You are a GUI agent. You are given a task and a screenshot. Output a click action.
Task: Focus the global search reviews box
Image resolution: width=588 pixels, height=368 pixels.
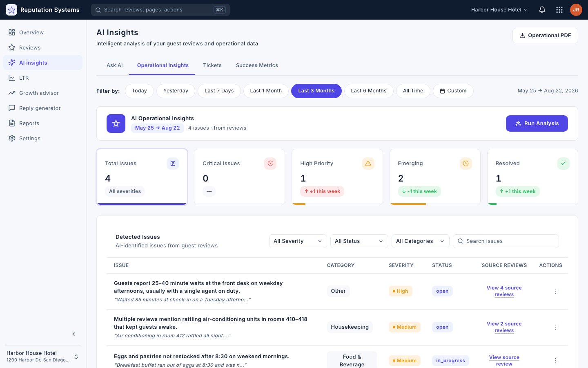[x=160, y=10]
